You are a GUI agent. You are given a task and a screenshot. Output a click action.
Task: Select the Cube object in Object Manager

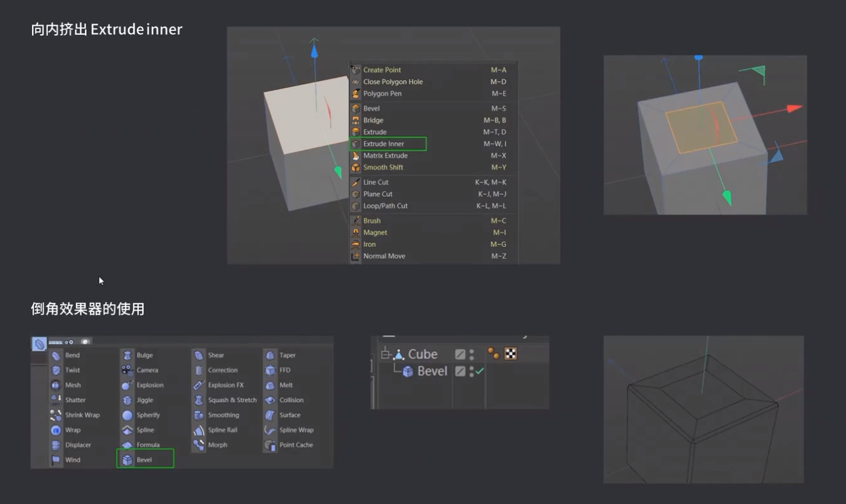423,354
